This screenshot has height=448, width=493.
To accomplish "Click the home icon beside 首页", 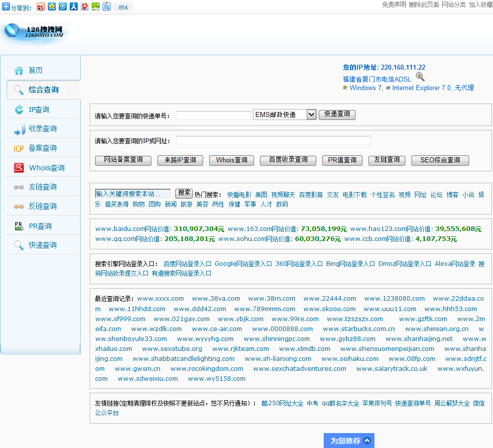I will point(19,70).
